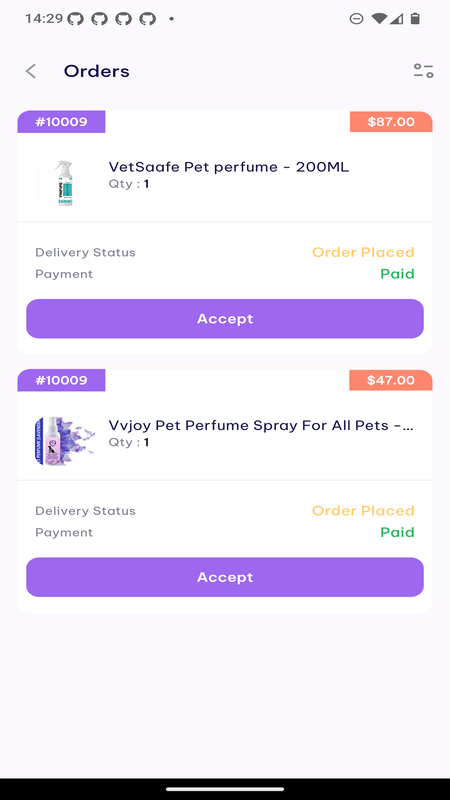Image resolution: width=450 pixels, height=800 pixels.
Task: Open VetSaafe Pet perfume - 200ML title
Action: 229,167
